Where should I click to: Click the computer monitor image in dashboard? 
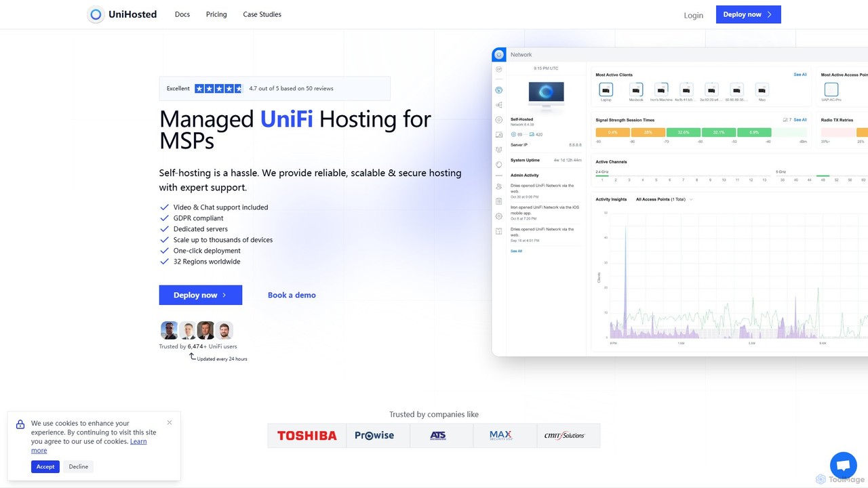tap(546, 96)
